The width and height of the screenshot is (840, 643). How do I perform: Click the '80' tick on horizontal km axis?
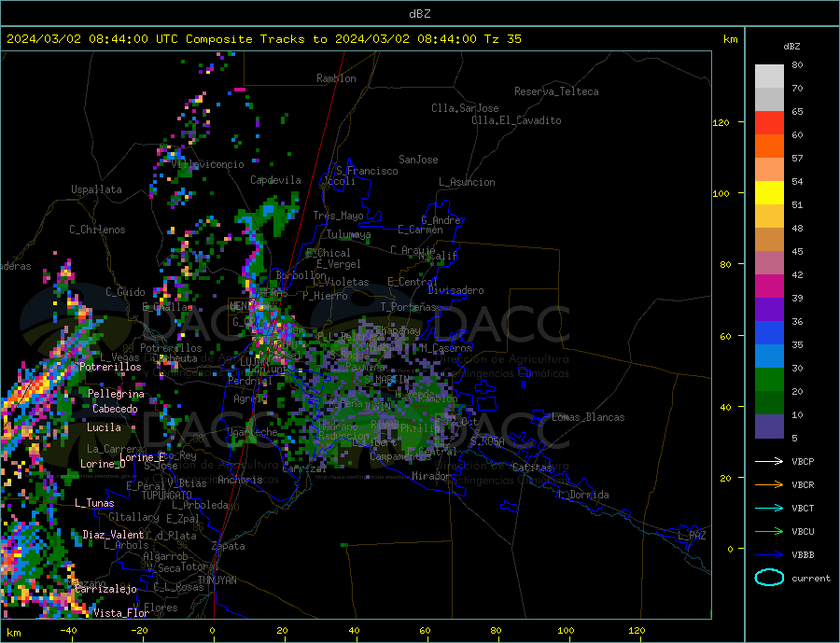click(x=497, y=630)
